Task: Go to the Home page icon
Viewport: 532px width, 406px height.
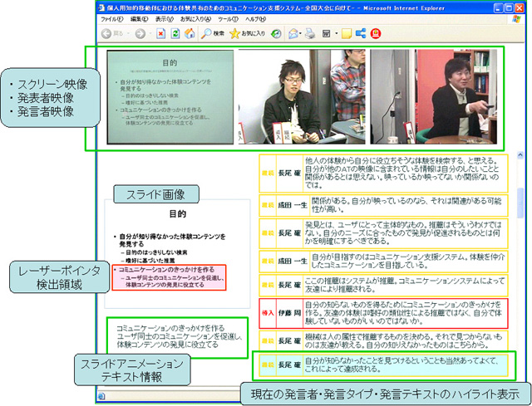Action: click(x=190, y=33)
